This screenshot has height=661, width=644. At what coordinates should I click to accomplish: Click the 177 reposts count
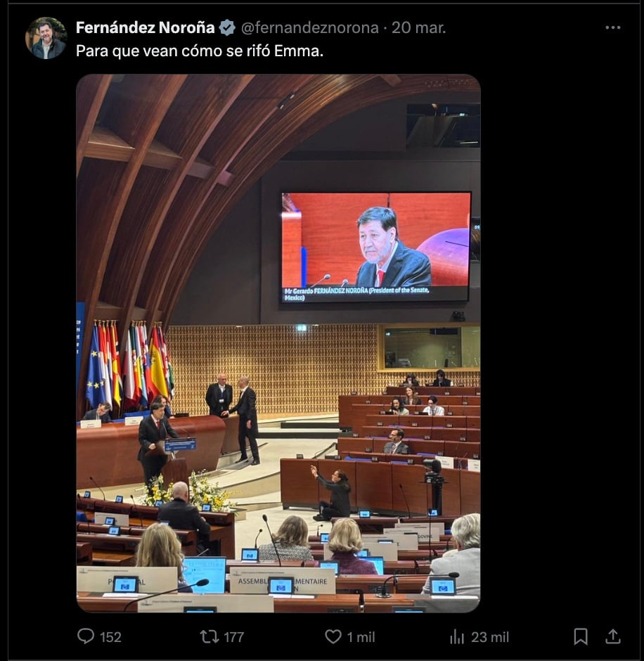(233, 637)
